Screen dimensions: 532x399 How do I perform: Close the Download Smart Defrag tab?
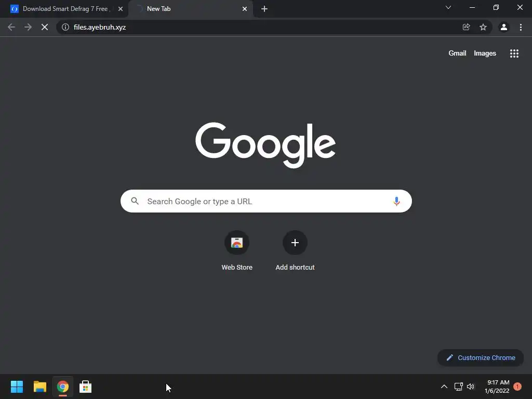pyautogui.click(x=121, y=9)
